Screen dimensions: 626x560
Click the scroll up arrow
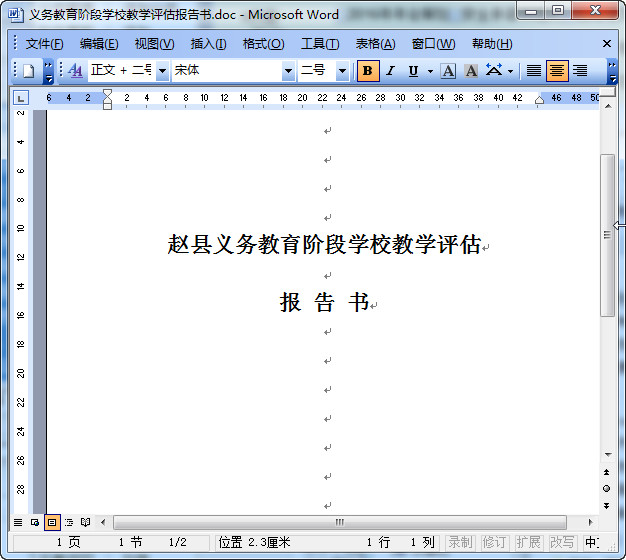(x=608, y=106)
